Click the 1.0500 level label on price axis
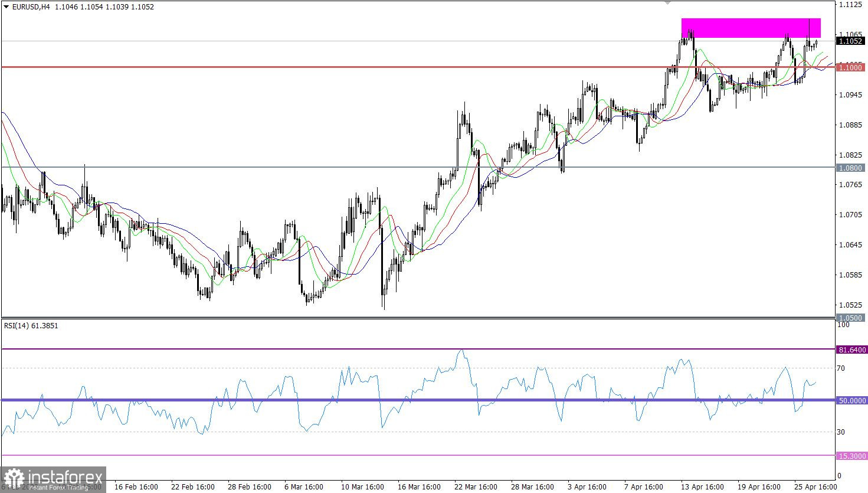The width and height of the screenshot is (868, 493). [x=851, y=318]
